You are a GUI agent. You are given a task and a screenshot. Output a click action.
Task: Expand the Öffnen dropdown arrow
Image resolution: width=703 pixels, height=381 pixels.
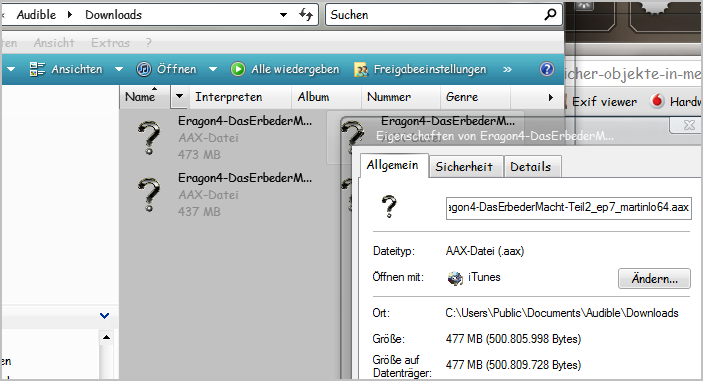213,69
